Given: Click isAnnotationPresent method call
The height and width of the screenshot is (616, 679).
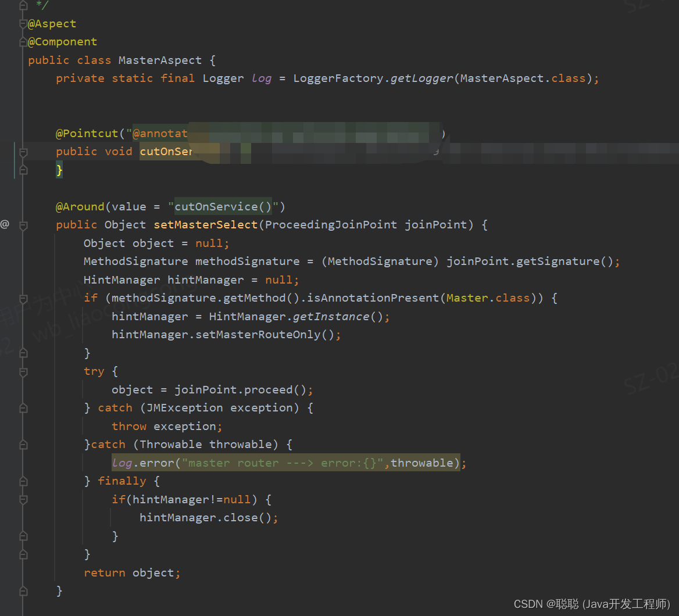Looking at the screenshot, I should point(373,298).
